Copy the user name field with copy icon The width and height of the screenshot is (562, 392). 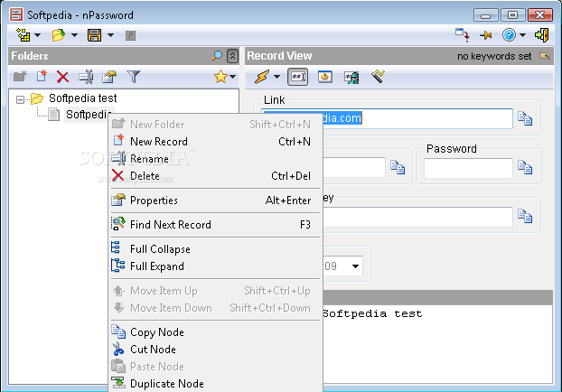[x=398, y=167]
